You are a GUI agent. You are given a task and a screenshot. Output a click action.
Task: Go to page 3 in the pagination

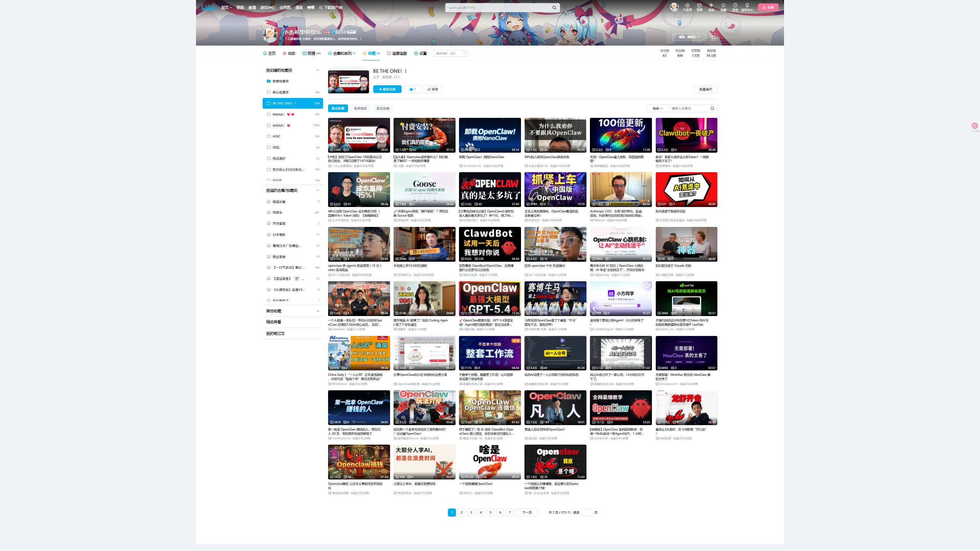tap(471, 512)
